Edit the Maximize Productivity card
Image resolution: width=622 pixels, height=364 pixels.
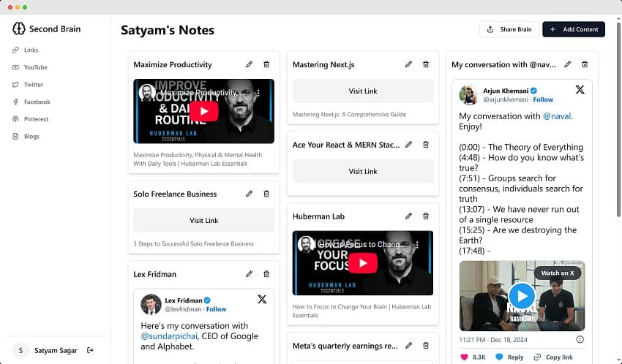click(249, 64)
